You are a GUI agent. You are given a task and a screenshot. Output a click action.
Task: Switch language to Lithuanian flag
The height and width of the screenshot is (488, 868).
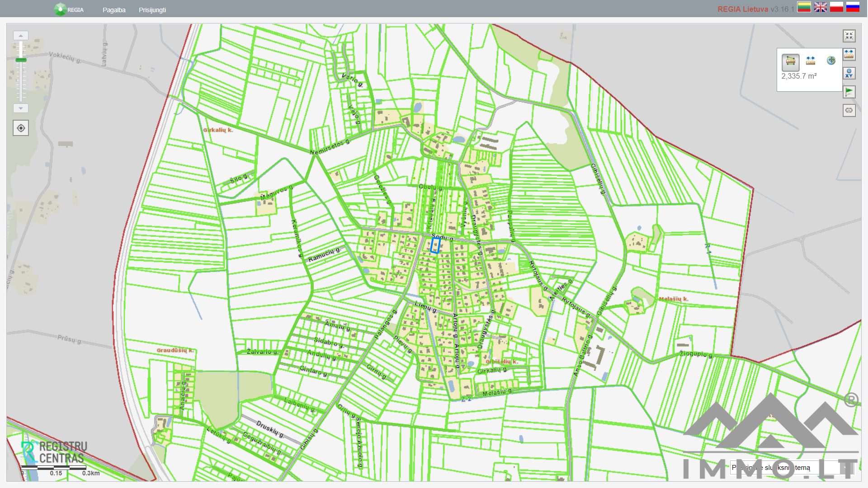[804, 7]
